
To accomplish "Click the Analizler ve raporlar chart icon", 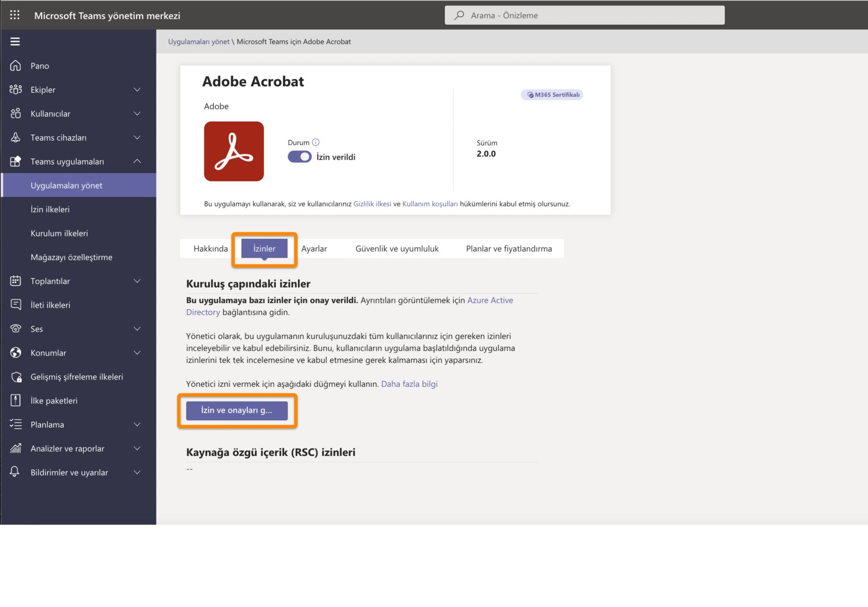I will click(15, 448).
